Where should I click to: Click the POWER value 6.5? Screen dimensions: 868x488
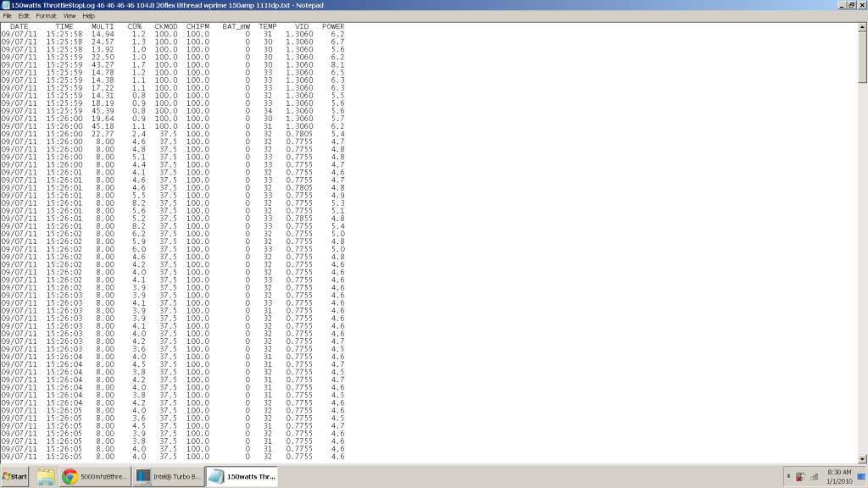pyautogui.click(x=337, y=73)
